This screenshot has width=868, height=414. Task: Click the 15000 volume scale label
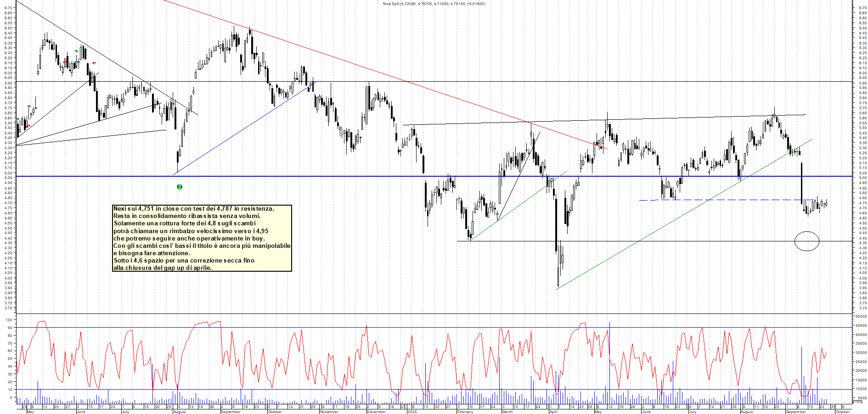[861, 380]
